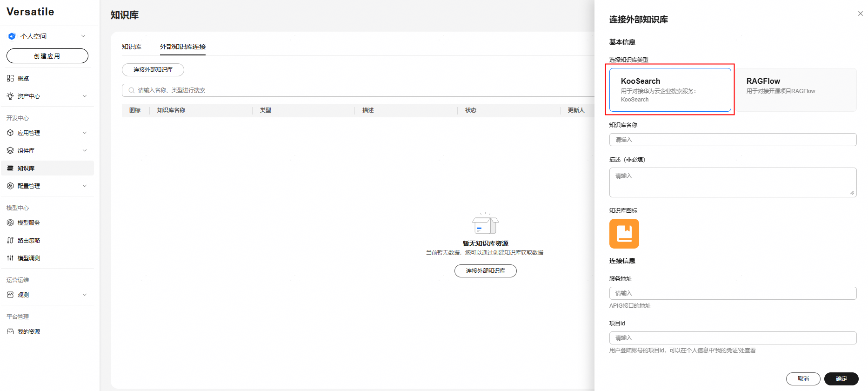This screenshot has height=391, width=868.
Task: Select the RAGFlow knowledge base type
Action: click(x=795, y=90)
